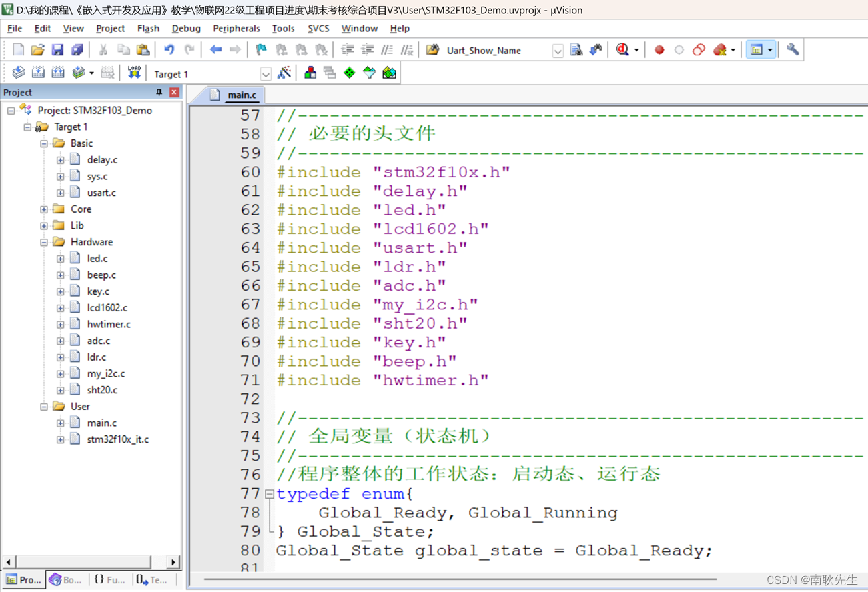Open Configuration with the wrench icon

pyautogui.click(x=793, y=50)
